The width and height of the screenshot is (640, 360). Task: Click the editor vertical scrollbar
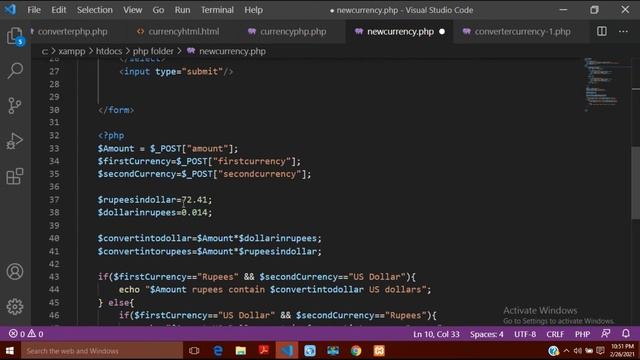[636, 184]
